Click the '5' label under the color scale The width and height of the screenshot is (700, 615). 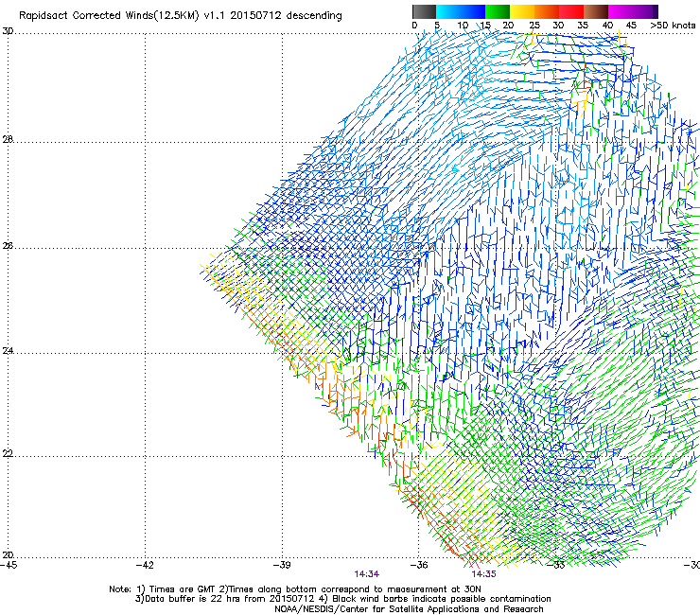click(x=437, y=26)
